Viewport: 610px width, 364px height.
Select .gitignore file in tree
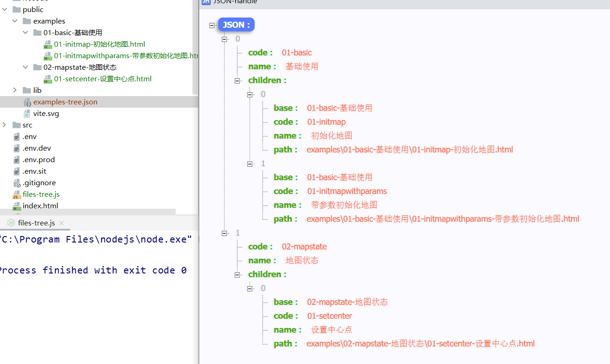39,182
